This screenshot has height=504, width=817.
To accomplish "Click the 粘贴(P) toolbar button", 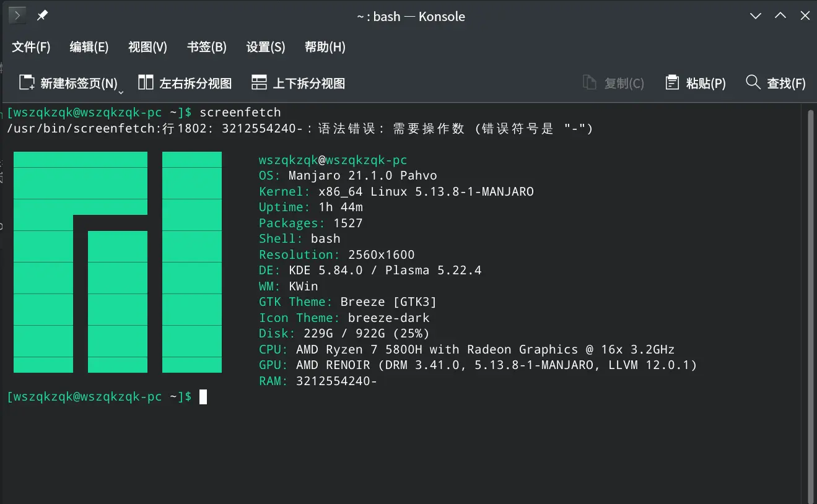I will [x=695, y=83].
